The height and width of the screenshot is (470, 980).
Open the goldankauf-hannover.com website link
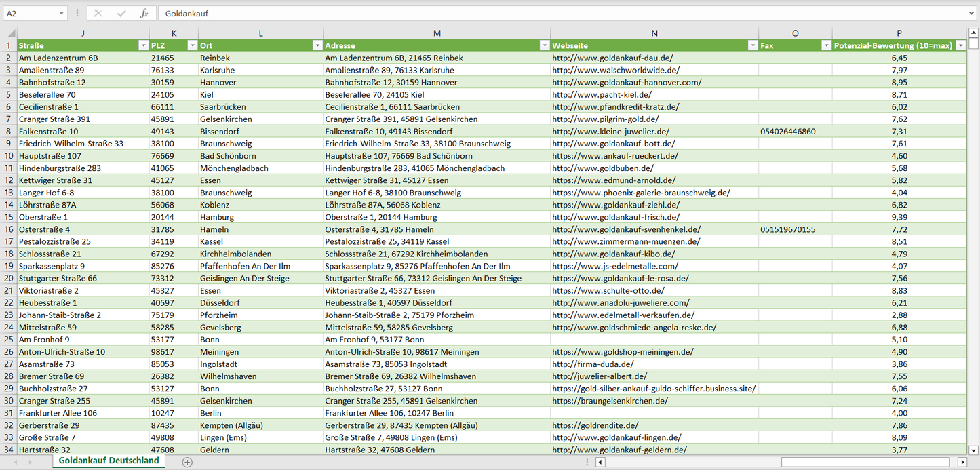click(x=627, y=83)
